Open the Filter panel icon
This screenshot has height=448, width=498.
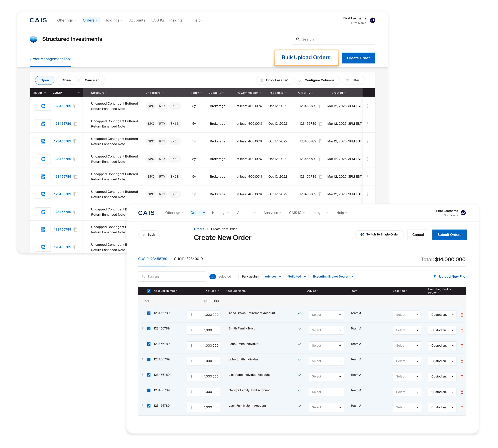point(347,80)
